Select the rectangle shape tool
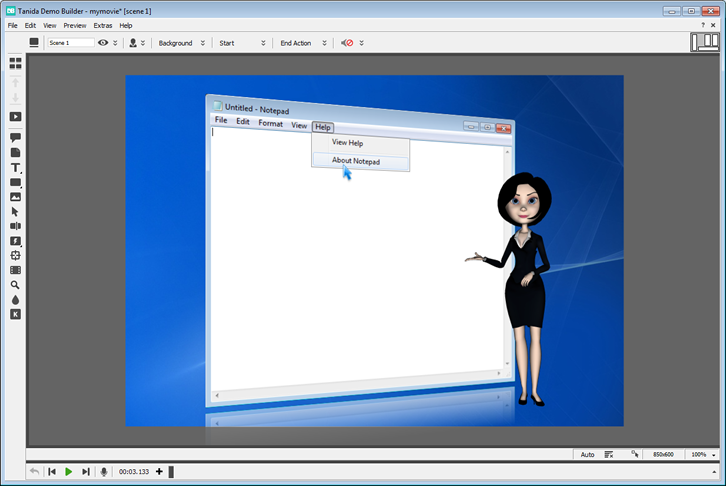 click(15, 182)
